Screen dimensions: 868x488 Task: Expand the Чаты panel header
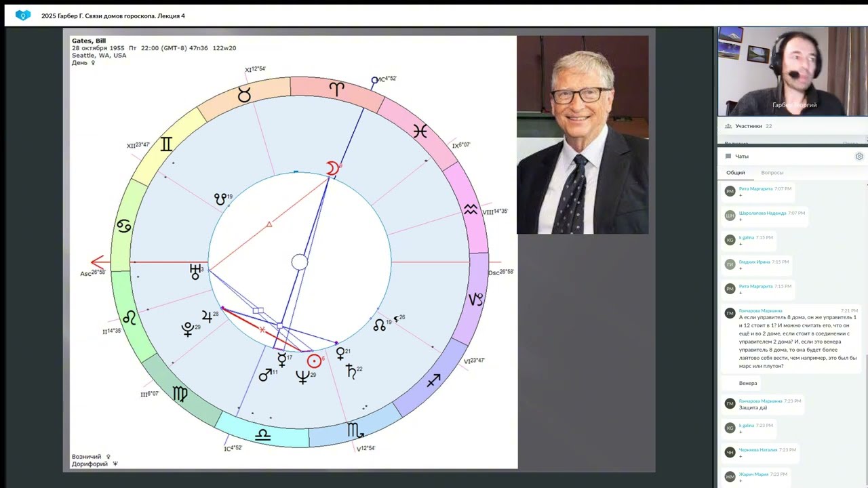[791, 157]
